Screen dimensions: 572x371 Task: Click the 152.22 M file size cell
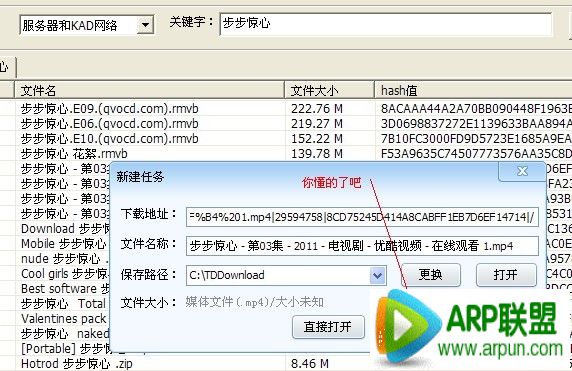tap(317, 139)
